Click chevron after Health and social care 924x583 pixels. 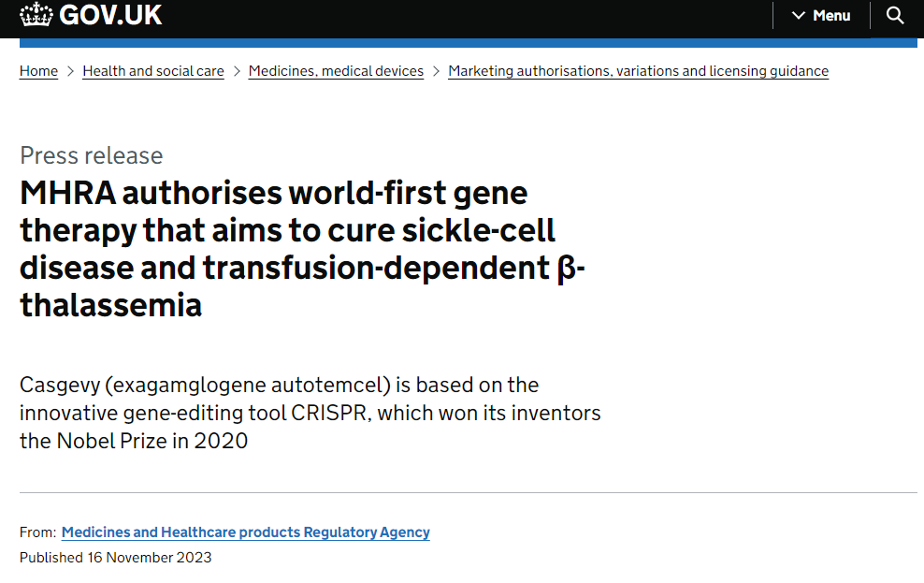pyautogui.click(x=237, y=71)
